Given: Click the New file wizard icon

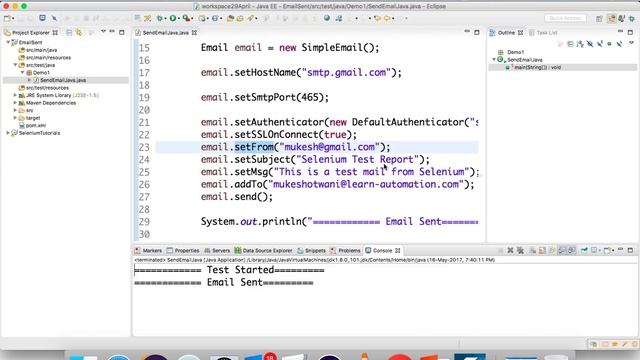Looking at the screenshot, I should tap(7, 18).
